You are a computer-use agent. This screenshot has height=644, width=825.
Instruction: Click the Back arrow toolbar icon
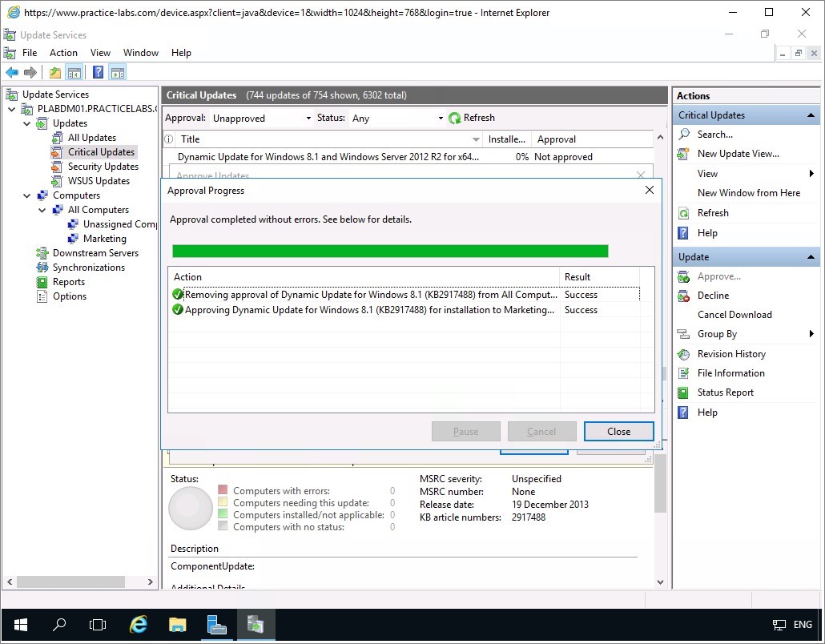pos(12,73)
